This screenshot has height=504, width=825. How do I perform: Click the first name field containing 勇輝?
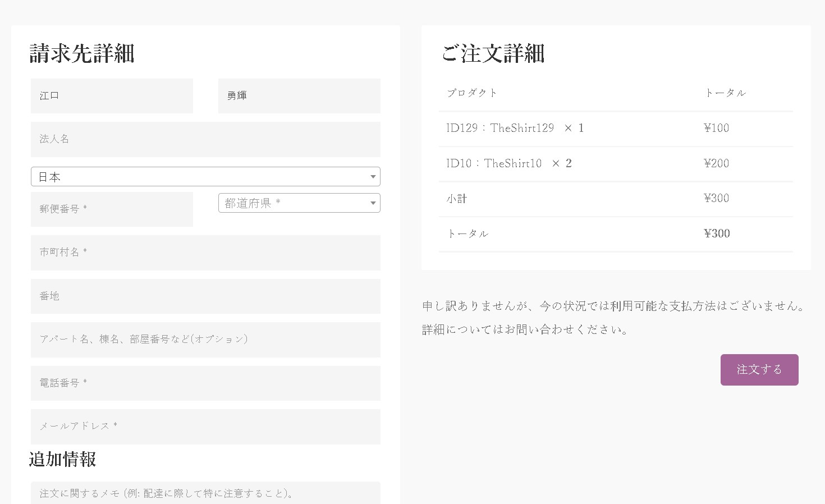coord(299,96)
